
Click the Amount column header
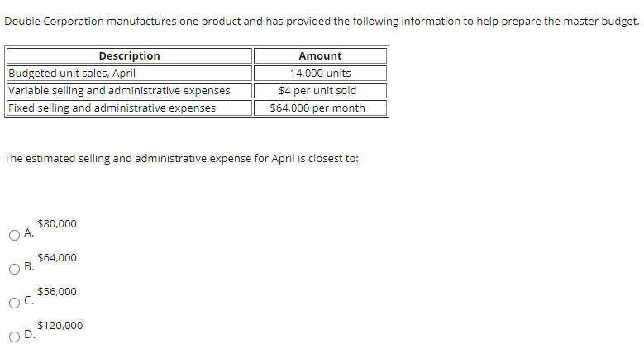pyautogui.click(x=321, y=55)
